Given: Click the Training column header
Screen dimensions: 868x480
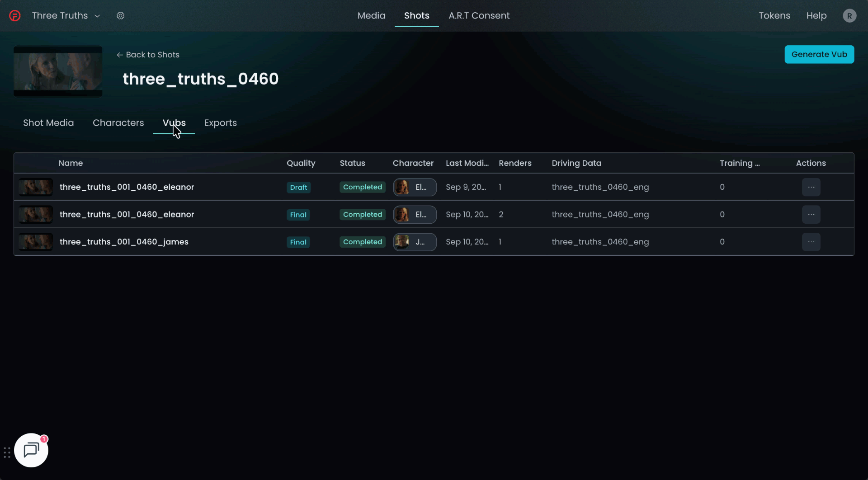Looking at the screenshot, I should point(740,163).
